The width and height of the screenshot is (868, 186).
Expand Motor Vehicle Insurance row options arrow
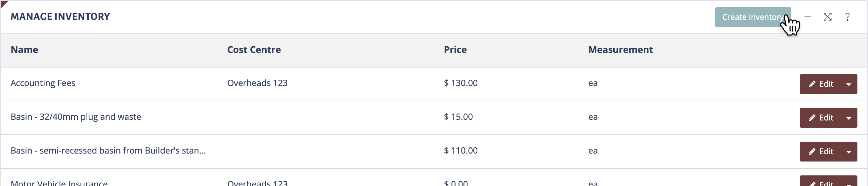point(849,182)
